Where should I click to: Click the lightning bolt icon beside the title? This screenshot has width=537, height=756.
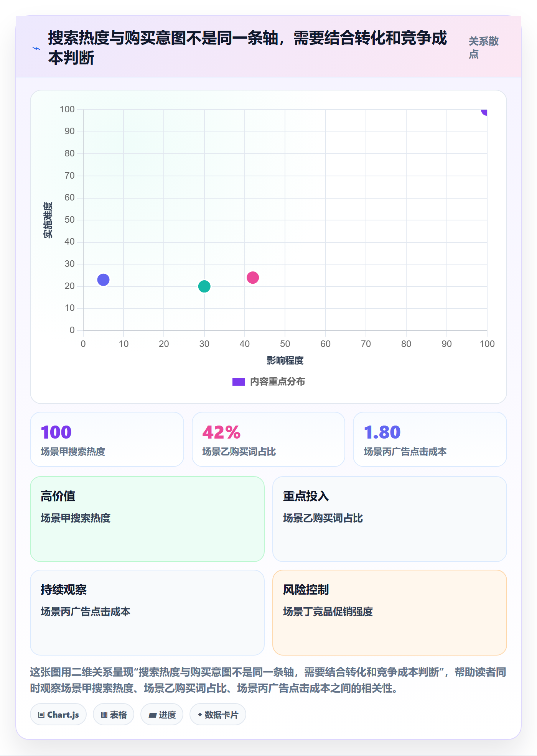coord(36,49)
